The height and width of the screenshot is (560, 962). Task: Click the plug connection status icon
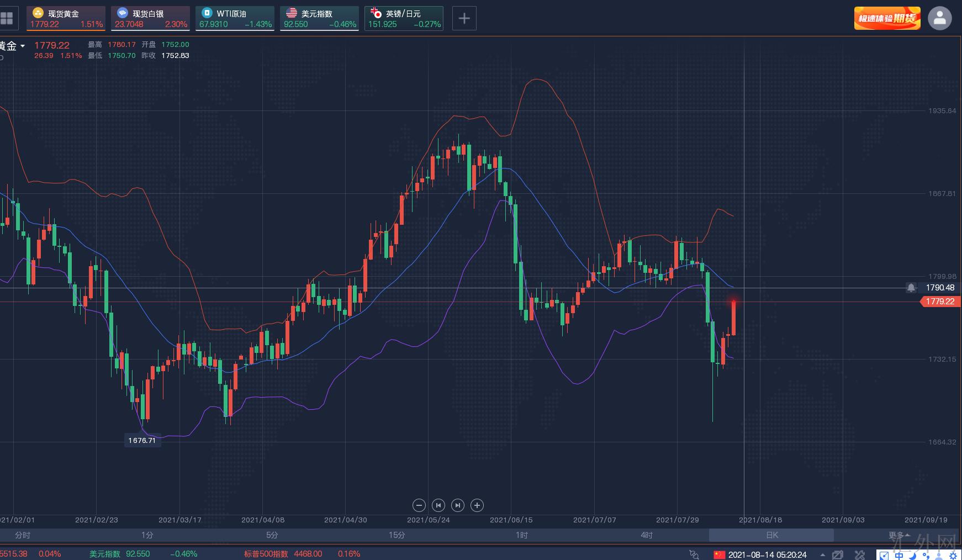[x=694, y=554]
